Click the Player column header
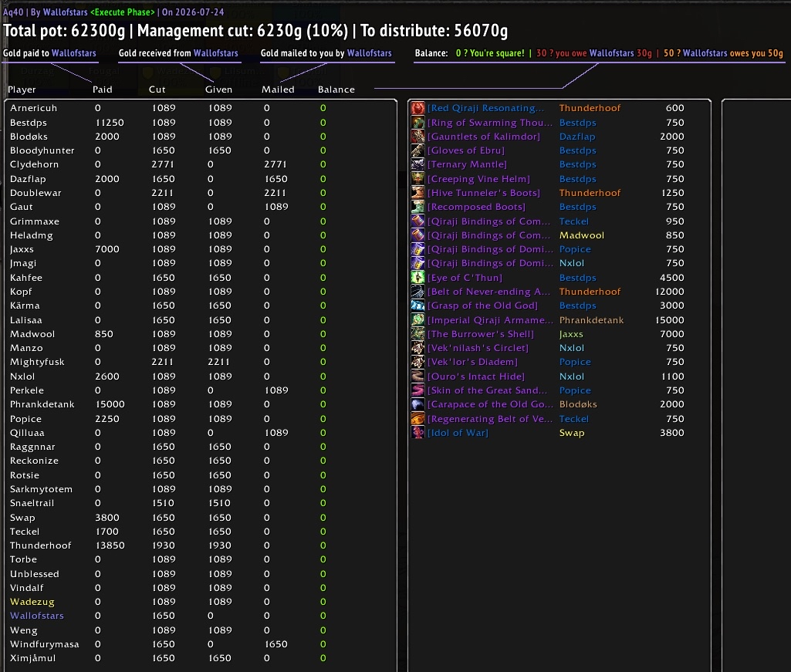Viewport: 791px width, 672px height. tap(22, 89)
